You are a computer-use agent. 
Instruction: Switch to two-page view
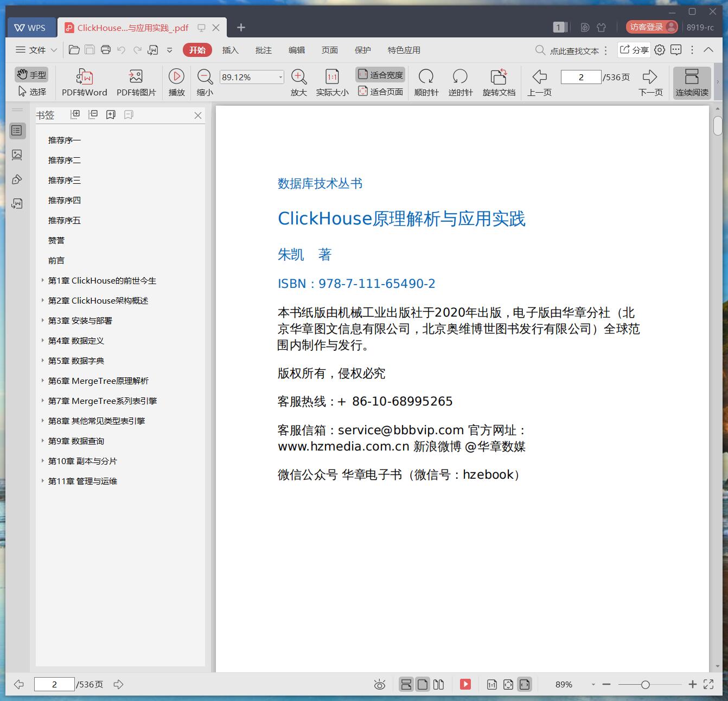tap(439, 685)
